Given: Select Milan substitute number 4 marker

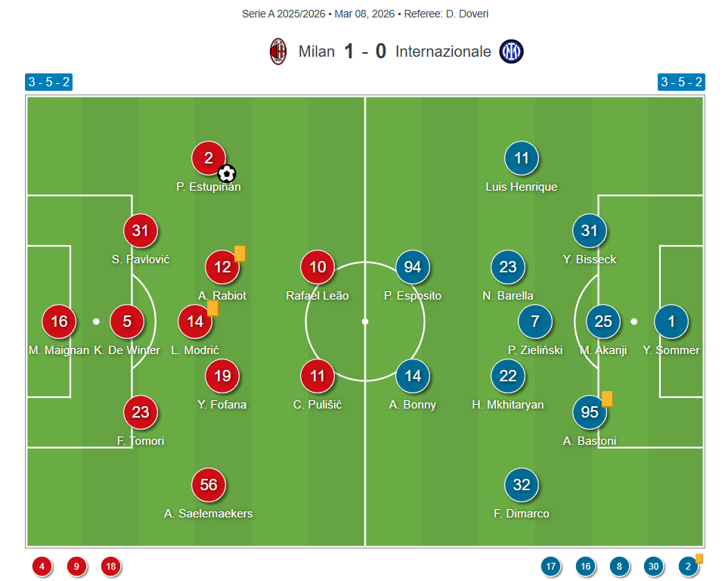Looking at the screenshot, I should [x=42, y=566].
